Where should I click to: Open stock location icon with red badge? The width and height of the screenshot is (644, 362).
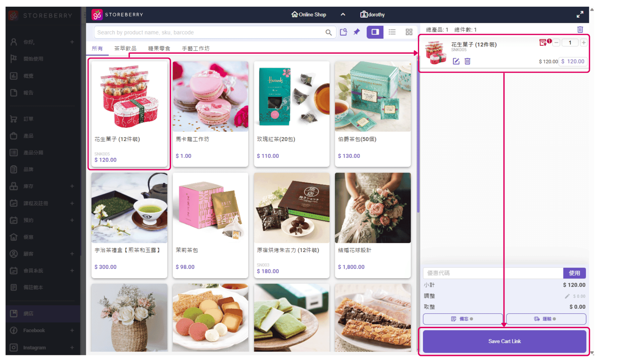pyautogui.click(x=543, y=43)
